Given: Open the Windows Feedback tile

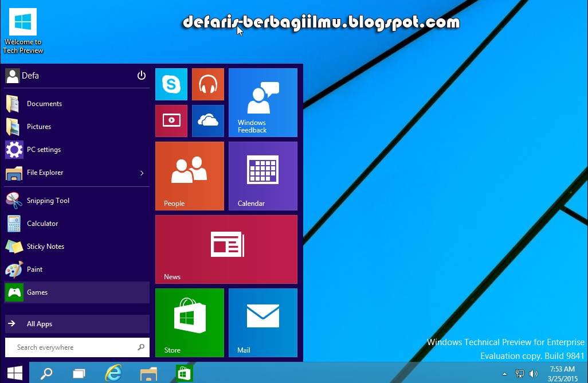Looking at the screenshot, I should tap(262, 103).
